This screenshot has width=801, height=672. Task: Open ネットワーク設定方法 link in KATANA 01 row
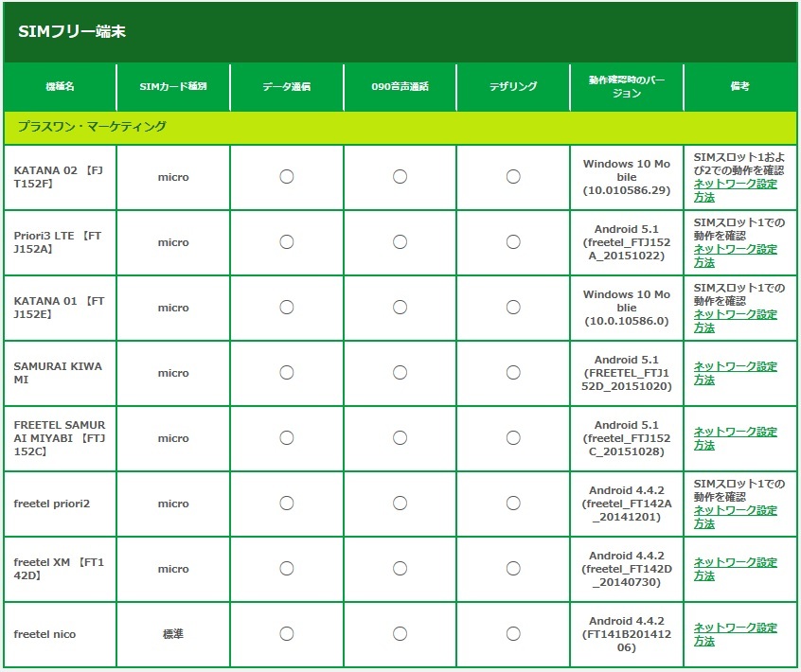tap(735, 321)
